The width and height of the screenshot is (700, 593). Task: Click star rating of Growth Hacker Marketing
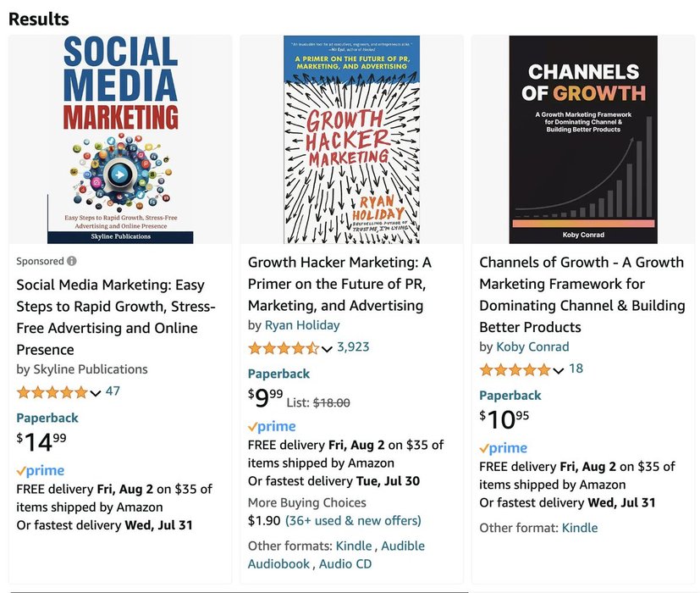283,348
